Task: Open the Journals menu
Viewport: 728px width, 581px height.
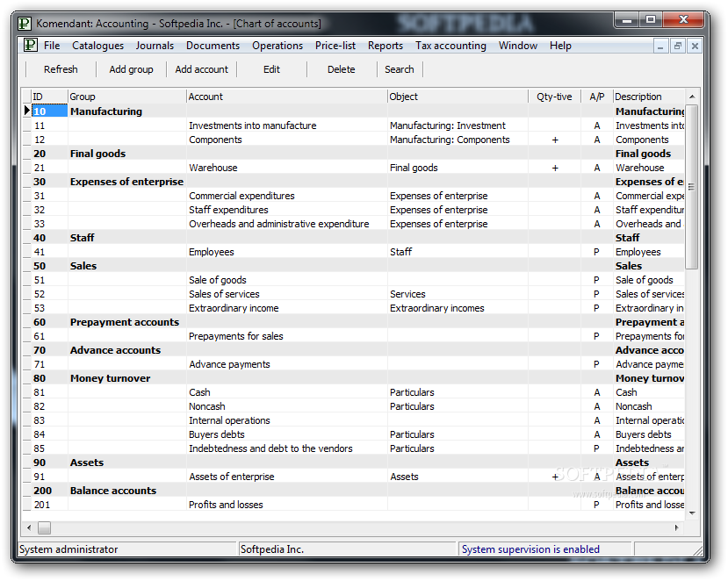Action: 155,46
